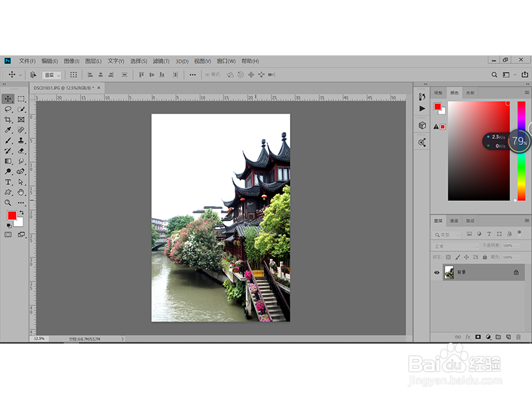Open the 图层 auto-select dropdown
Screen dimensions: 532x399
[x=51, y=75]
